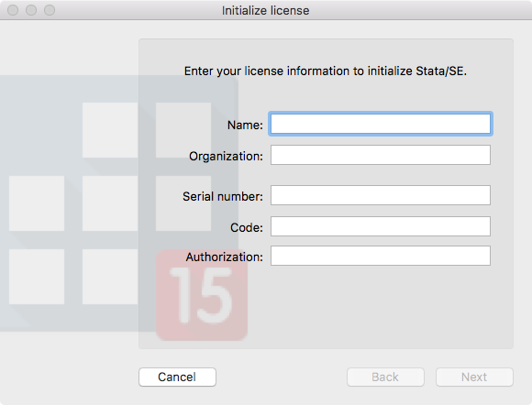
Task: Click the "Organization:" label text
Action: [x=226, y=157]
